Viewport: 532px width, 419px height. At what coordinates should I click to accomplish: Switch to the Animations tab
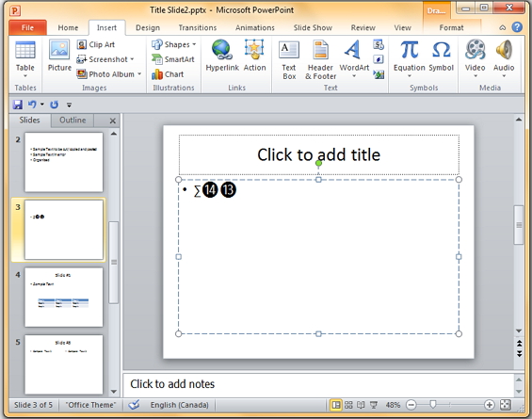coord(255,28)
